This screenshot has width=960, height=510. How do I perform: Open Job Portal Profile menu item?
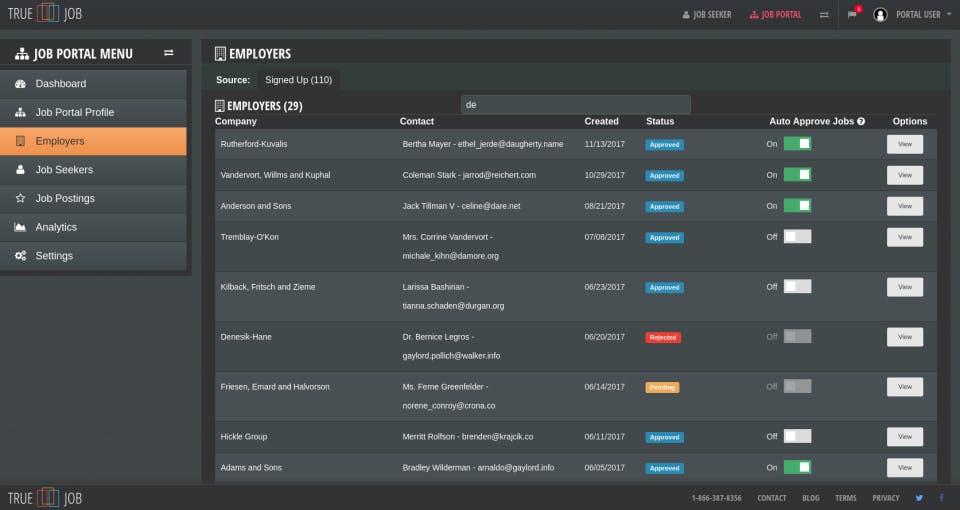93,113
